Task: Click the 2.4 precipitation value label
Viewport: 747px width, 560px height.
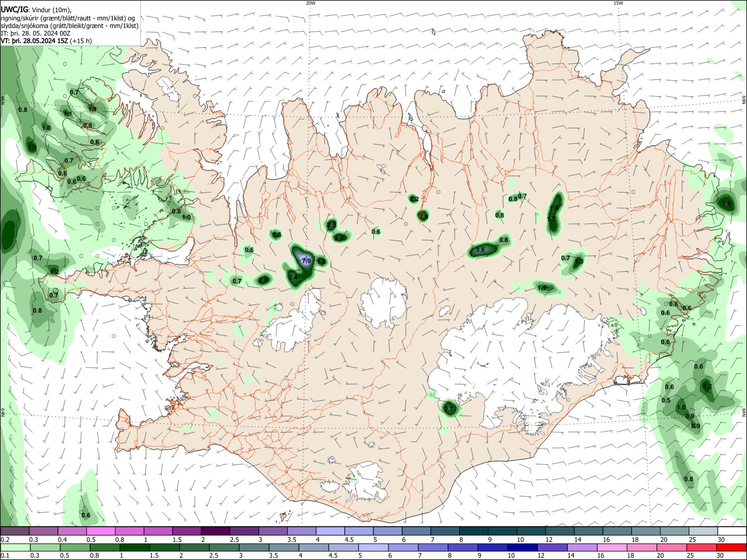Action: (293, 277)
